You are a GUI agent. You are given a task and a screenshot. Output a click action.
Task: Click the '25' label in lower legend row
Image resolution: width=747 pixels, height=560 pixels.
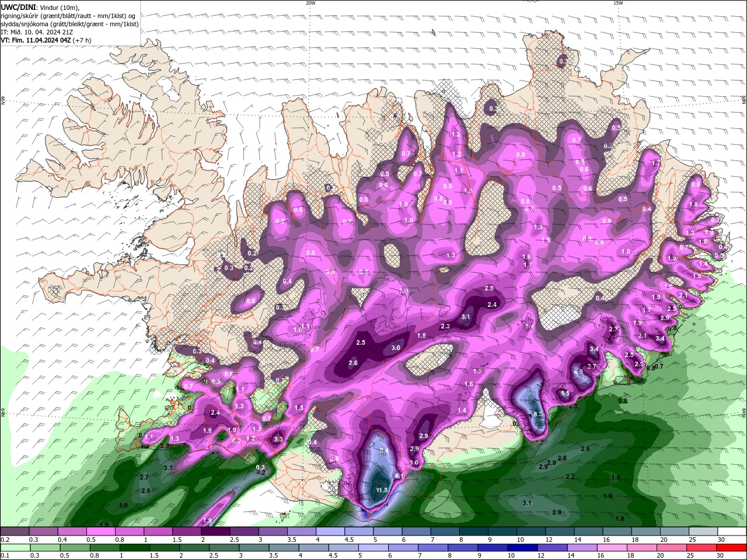(690, 556)
